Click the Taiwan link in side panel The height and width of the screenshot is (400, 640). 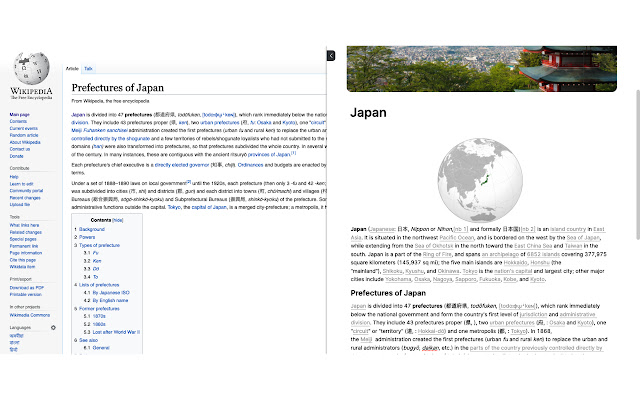tap(573, 246)
